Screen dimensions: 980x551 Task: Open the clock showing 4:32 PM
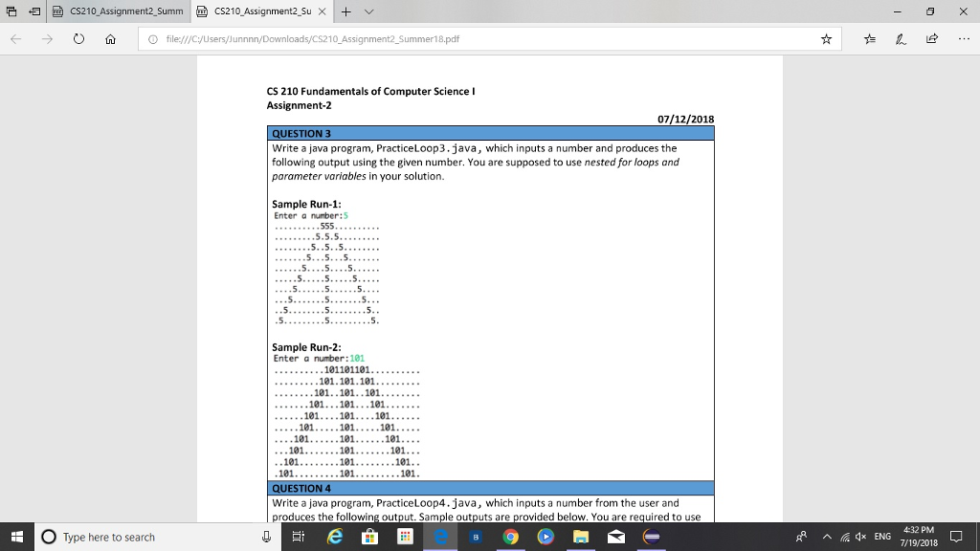[919, 537]
